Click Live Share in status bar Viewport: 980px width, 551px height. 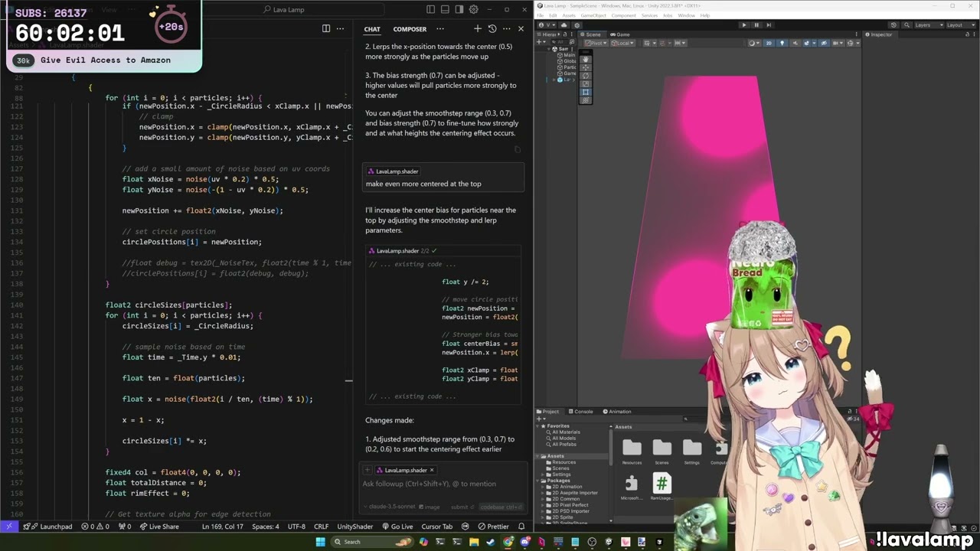tap(158, 527)
